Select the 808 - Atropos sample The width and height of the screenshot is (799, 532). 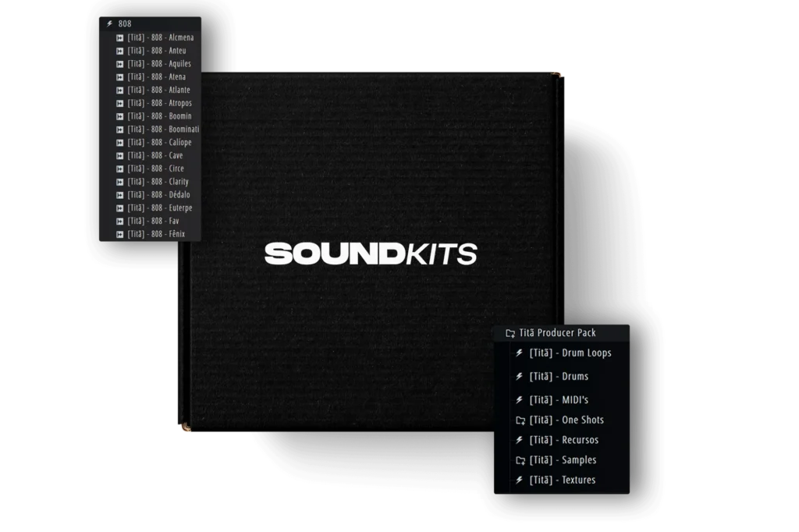tap(159, 103)
